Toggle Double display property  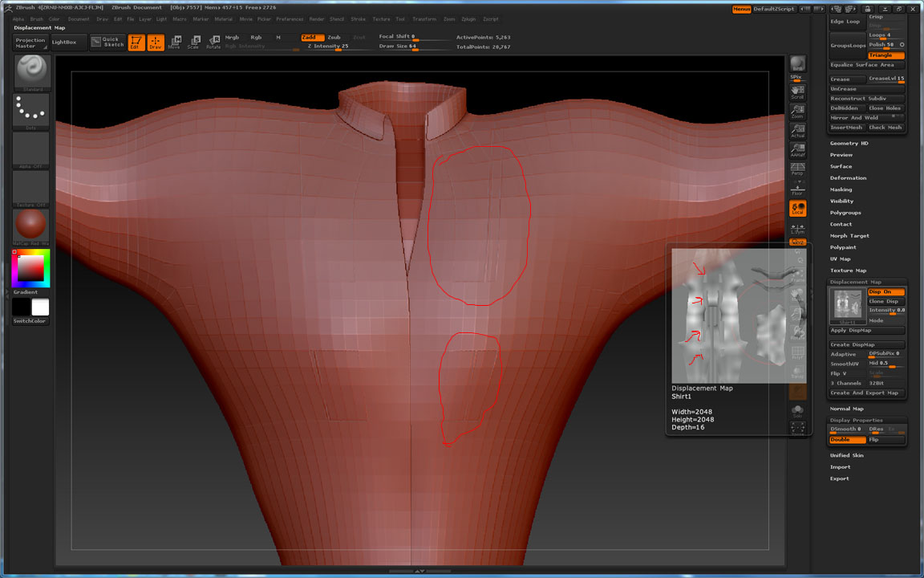pos(847,440)
